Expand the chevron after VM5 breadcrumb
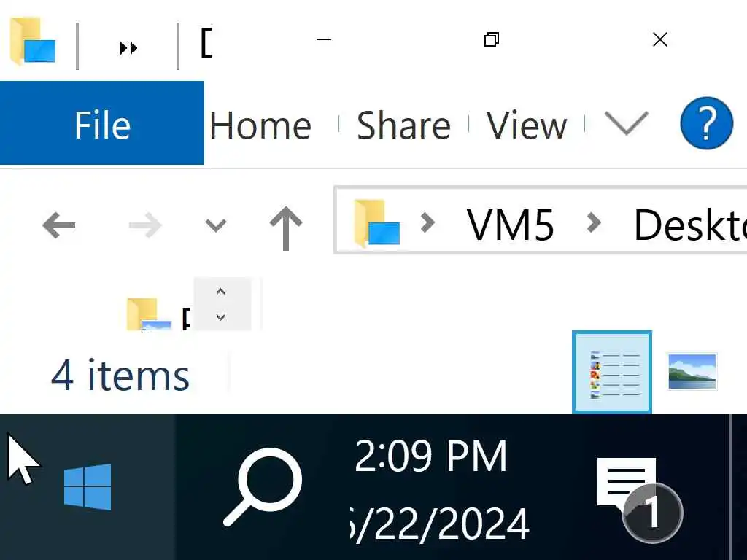747x560 pixels. [595, 222]
